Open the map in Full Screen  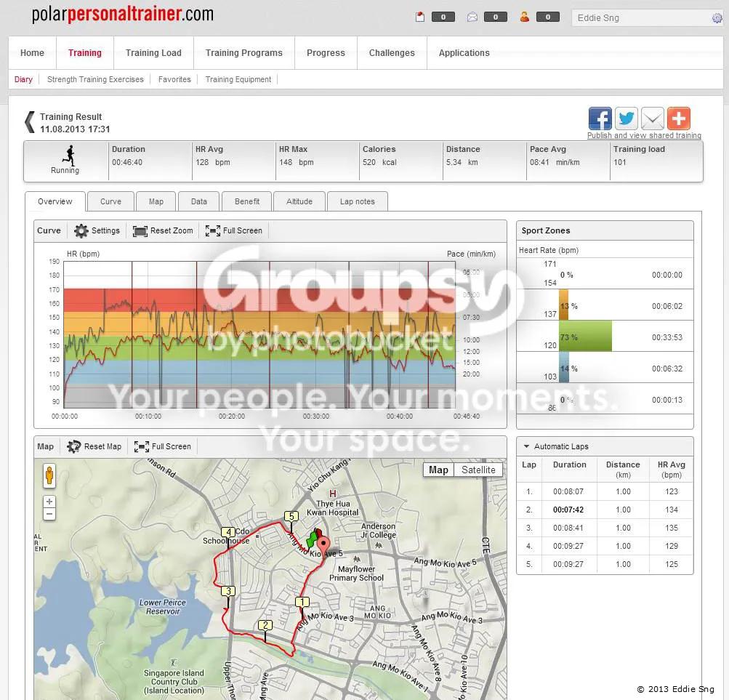coord(162,446)
